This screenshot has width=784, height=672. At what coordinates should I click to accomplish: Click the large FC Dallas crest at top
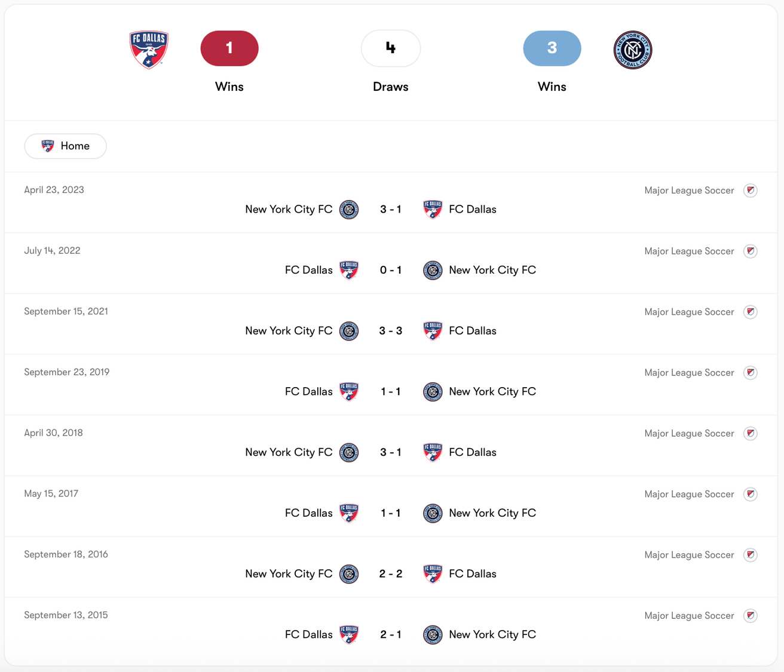click(x=149, y=50)
